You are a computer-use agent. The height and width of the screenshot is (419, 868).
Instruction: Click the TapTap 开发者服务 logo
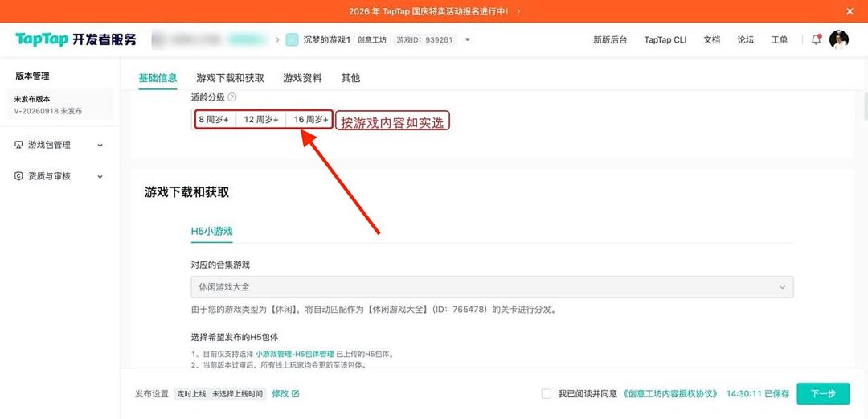[76, 39]
